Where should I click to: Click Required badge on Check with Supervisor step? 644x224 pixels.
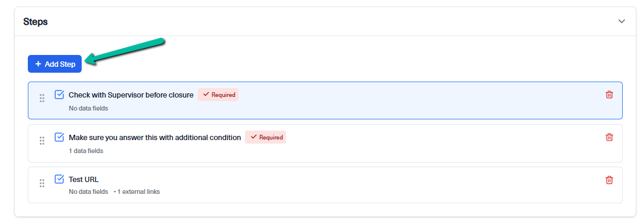218,95
